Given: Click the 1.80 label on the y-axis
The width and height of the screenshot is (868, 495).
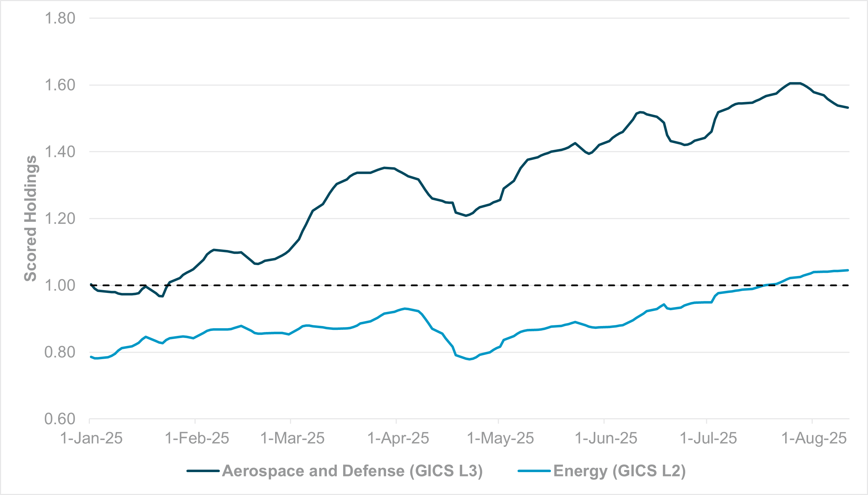Looking at the screenshot, I should point(59,17).
